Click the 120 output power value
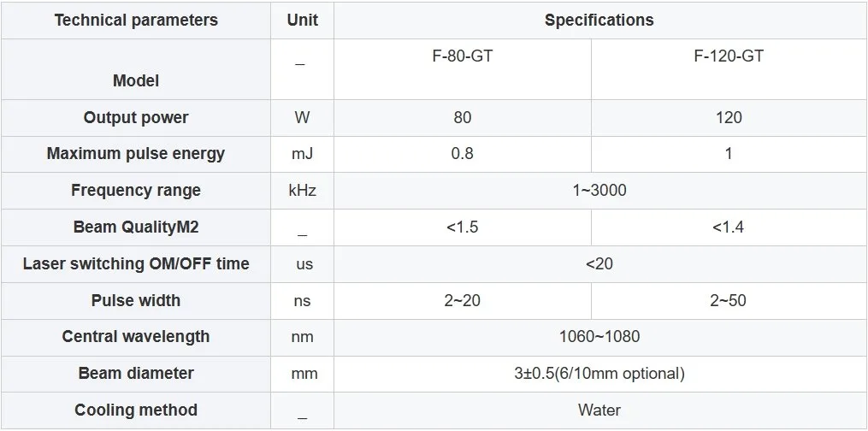The height and width of the screenshot is (431, 868). pos(729,118)
